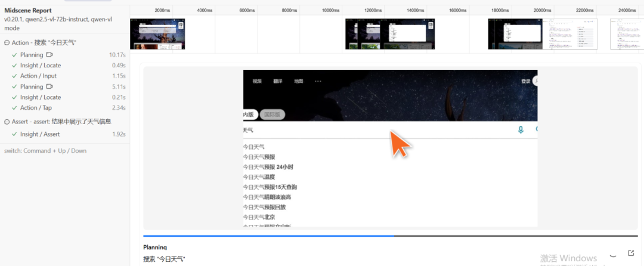
Task: Click the export icon at bottom right
Action: (631, 253)
